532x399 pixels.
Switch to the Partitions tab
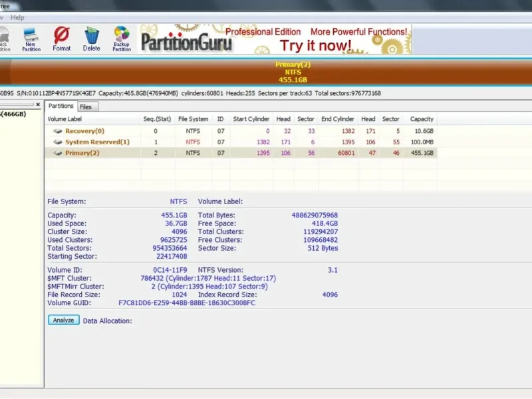coord(61,106)
